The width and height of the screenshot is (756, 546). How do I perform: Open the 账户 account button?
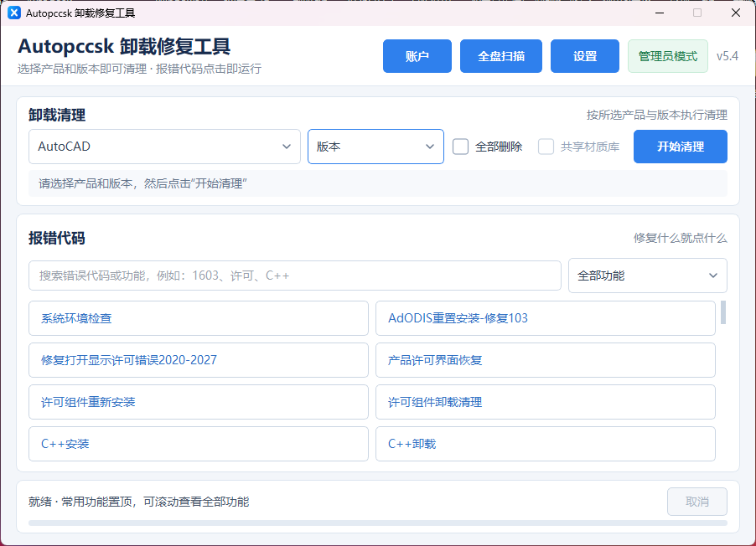click(x=417, y=56)
